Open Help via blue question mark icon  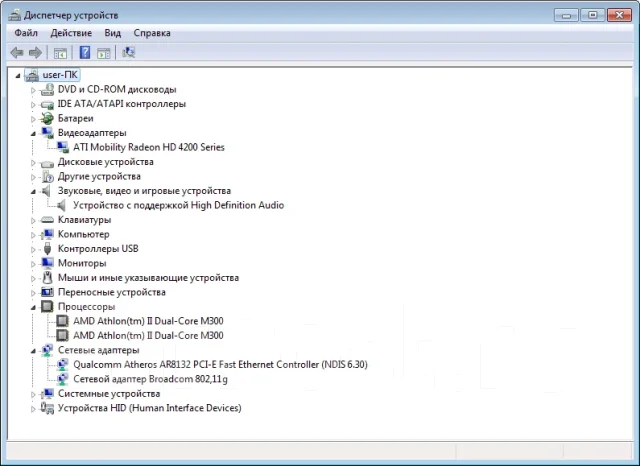84,52
